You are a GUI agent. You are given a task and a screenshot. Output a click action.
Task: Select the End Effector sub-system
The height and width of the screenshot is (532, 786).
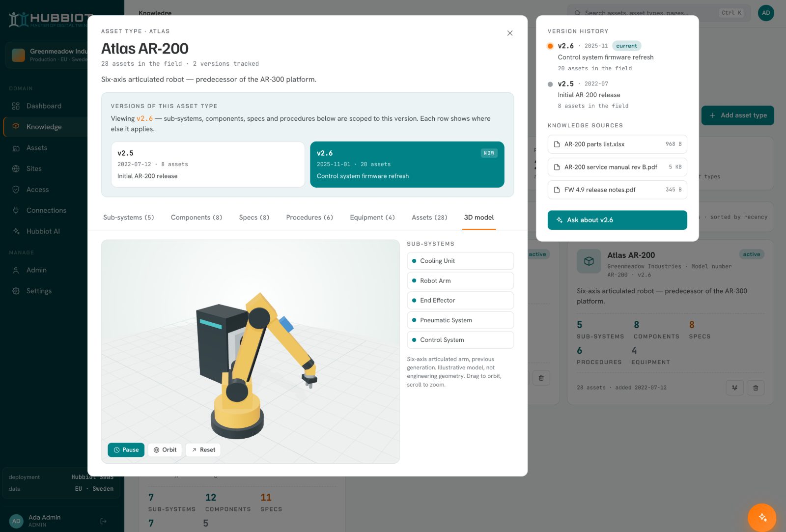point(460,301)
